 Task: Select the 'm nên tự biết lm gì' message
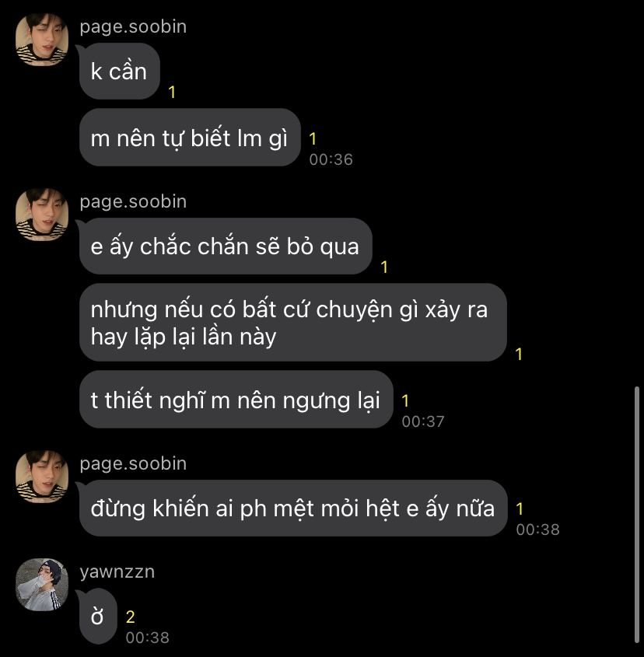[190, 138]
